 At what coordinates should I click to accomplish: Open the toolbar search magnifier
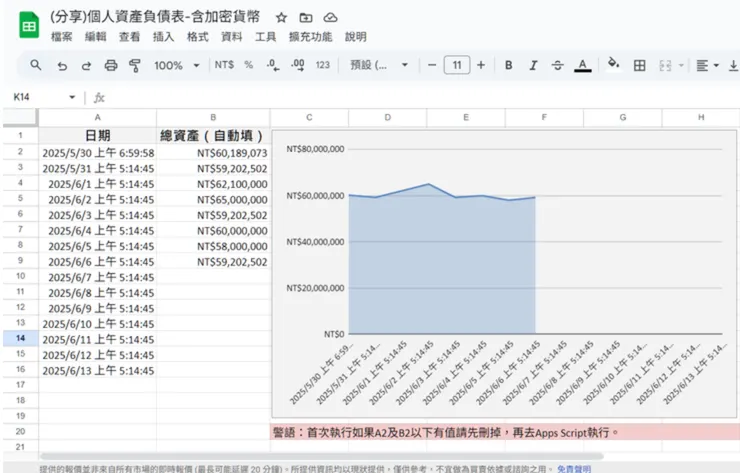tap(35, 65)
